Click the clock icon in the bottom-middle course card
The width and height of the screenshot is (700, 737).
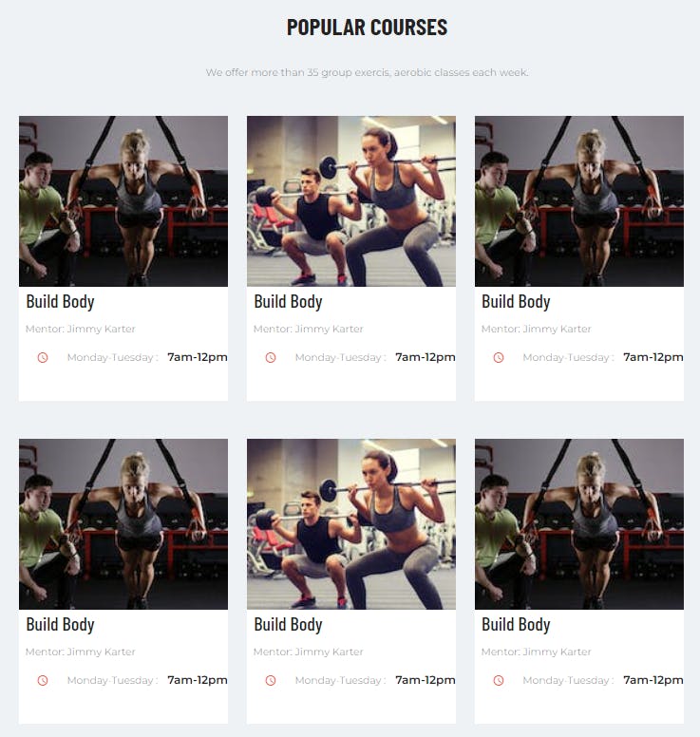coord(271,681)
